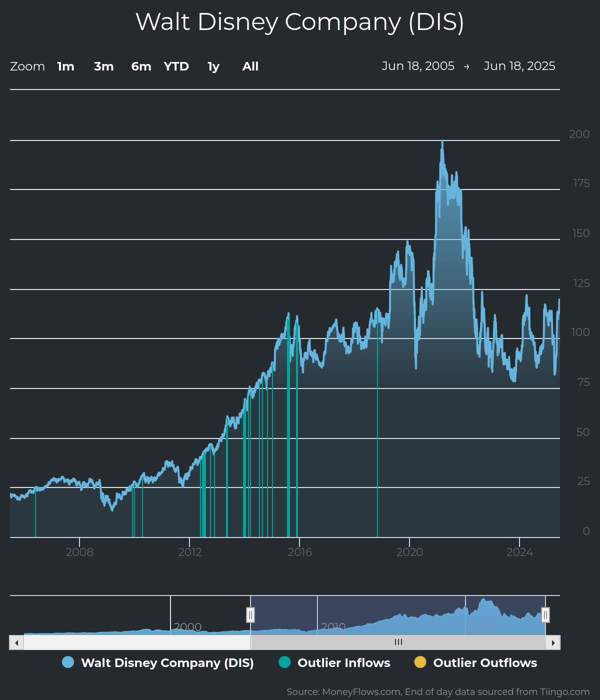Click the 75 y-axis label
Image resolution: width=600 pixels, height=700 pixels.
pyautogui.click(x=583, y=382)
